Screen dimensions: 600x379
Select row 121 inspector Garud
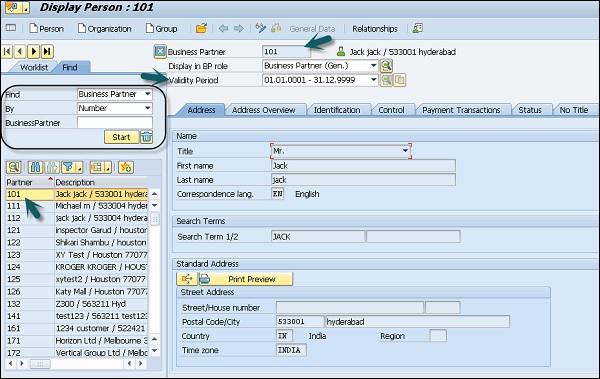tap(77, 230)
